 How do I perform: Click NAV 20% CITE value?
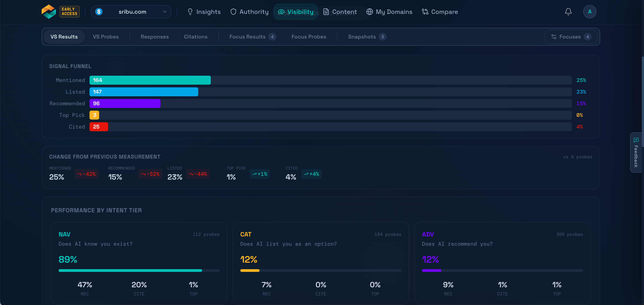(139, 285)
